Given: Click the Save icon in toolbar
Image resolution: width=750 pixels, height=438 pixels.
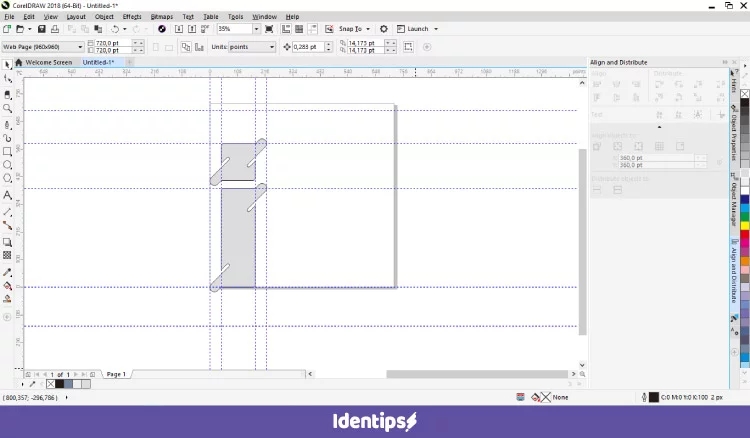Looking at the screenshot, I should [41, 30].
